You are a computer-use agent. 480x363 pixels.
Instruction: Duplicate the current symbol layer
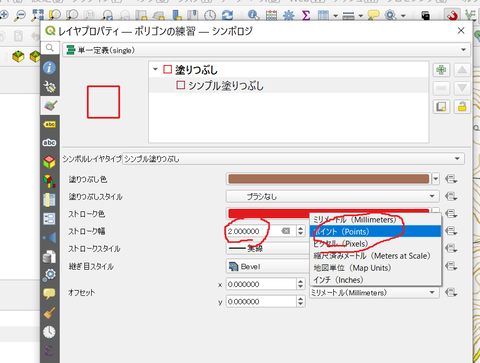coord(441,107)
